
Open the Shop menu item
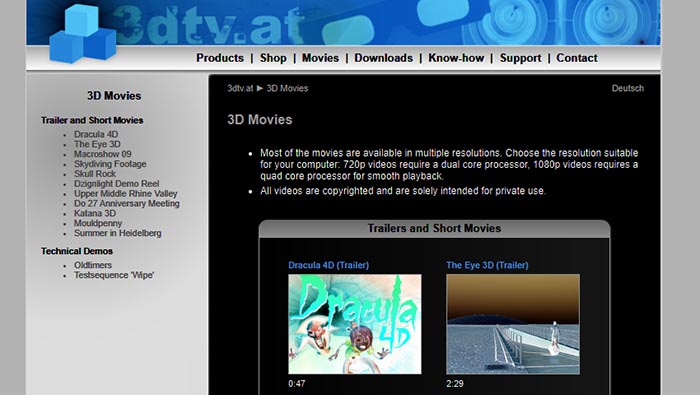pyautogui.click(x=273, y=58)
